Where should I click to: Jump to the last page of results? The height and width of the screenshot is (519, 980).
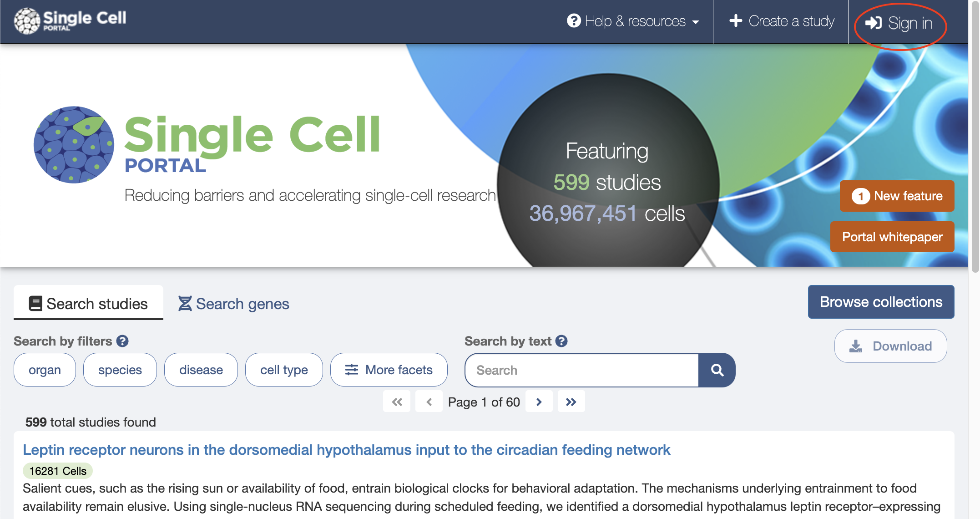pyautogui.click(x=571, y=402)
